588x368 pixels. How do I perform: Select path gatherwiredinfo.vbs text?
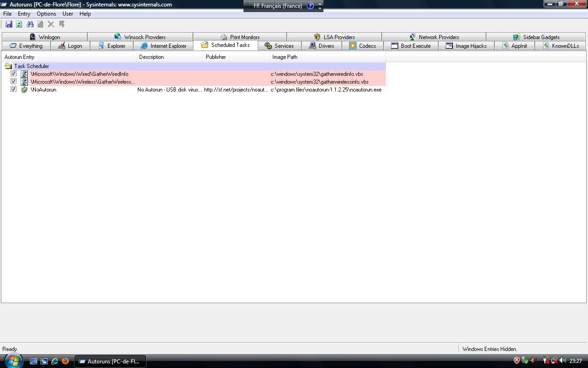[317, 74]
